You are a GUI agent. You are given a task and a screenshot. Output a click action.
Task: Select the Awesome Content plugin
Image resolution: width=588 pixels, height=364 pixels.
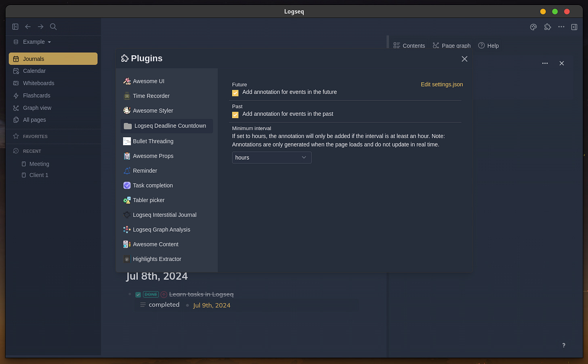pyautogui.click(x=166, y=245)
